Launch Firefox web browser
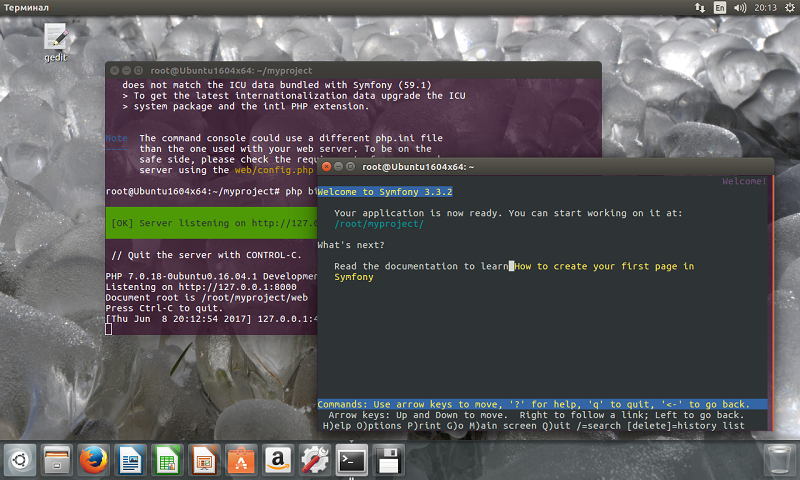Image resolution: width=800 pixels, height=480 pixels. tap(93, 460)
